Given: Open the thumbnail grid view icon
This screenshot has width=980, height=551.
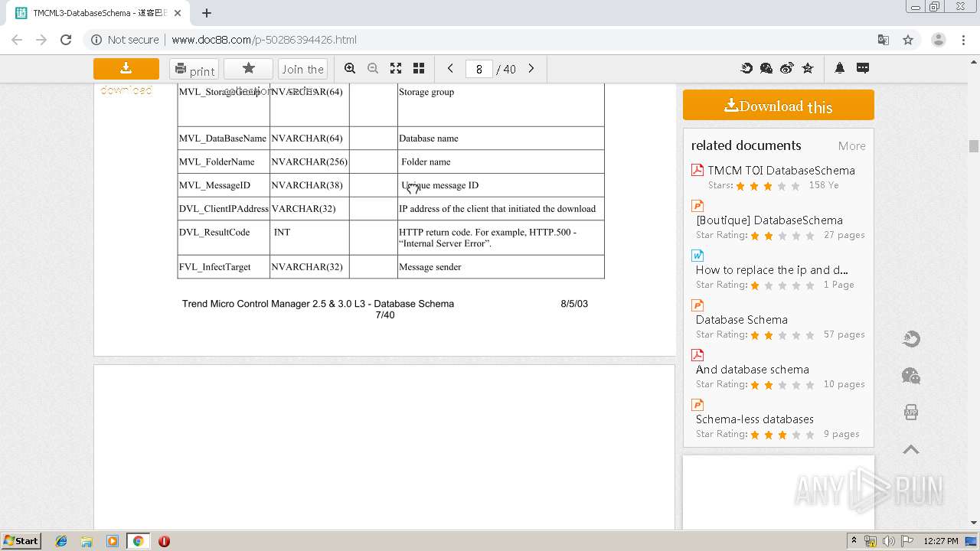Looking at the screenshot, I should [x=419, y=68].
